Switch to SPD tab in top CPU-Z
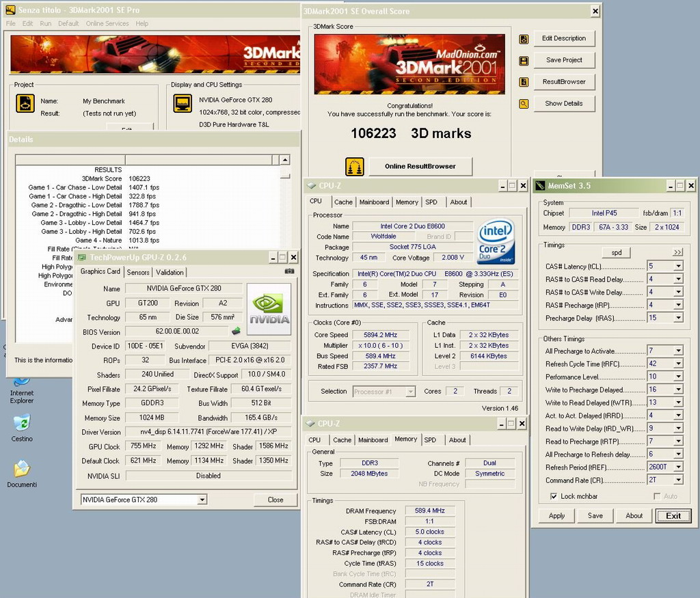Viewport: 700px width, 598px height. [x=431, y=202]
